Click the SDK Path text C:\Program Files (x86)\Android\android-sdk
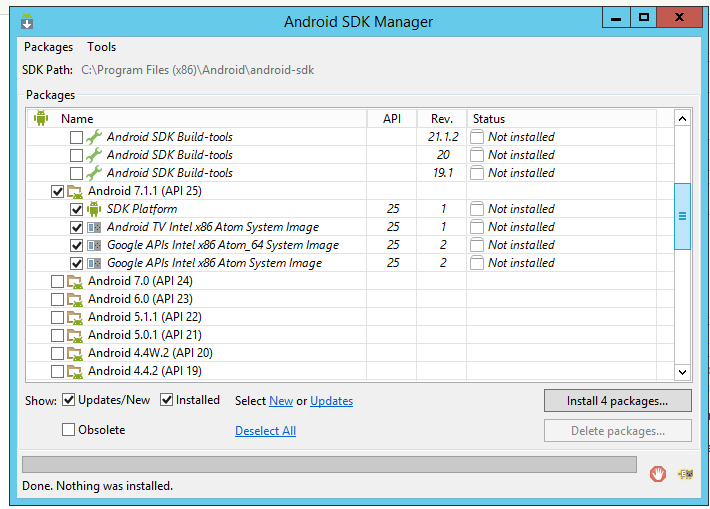The width and height of the screenshot is (710, 509). point(197,70)
